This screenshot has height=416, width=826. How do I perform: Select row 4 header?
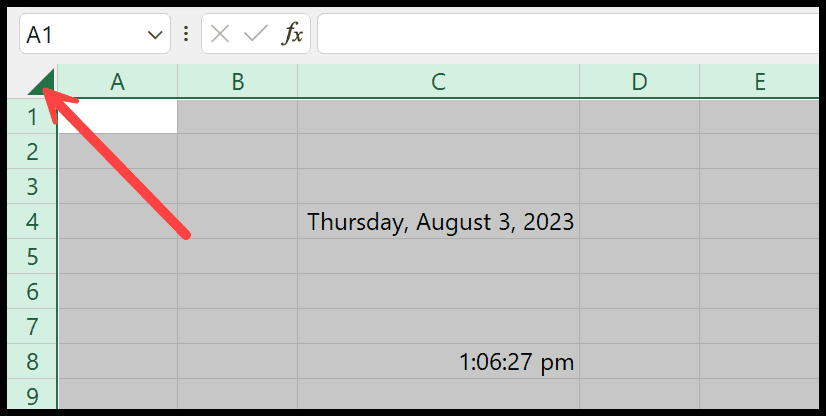(32, 221)
